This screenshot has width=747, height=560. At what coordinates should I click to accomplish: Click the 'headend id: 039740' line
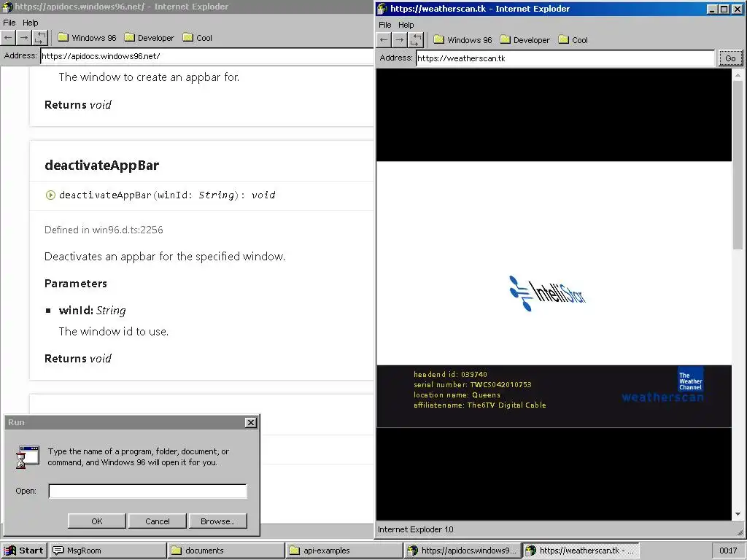point(450,374)
